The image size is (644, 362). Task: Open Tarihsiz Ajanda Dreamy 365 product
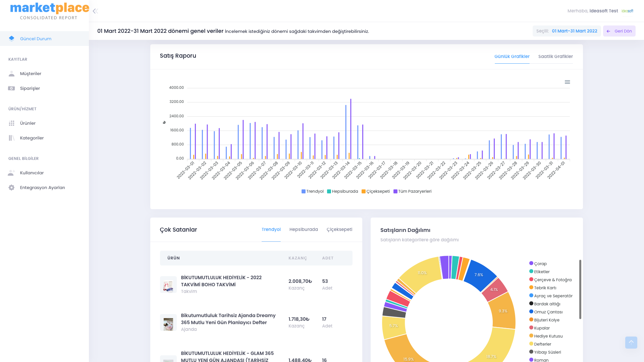228,319
